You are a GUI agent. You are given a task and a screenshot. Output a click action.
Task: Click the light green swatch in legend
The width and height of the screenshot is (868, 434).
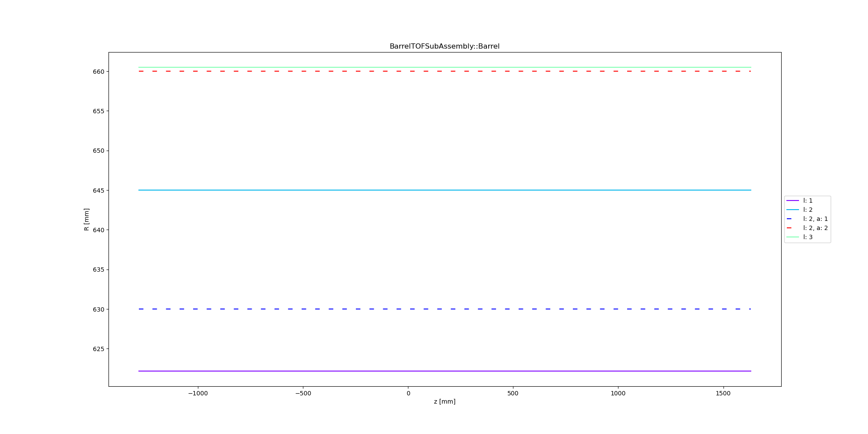pyautogui.click(x=792, y=237)
